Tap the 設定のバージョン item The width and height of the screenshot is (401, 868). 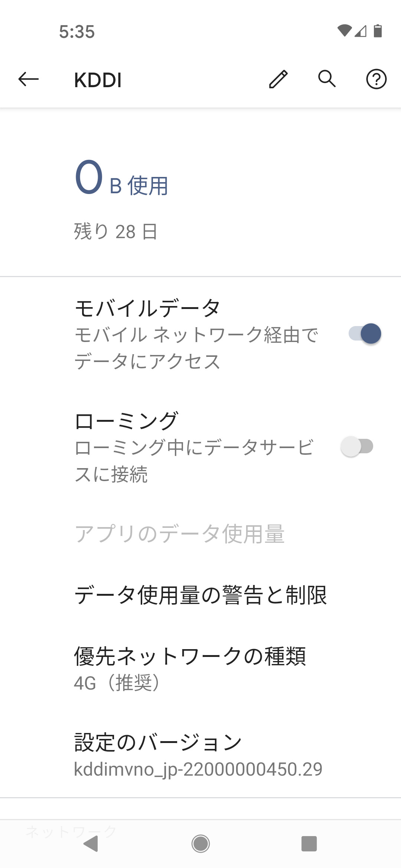click(x=198, y=755)
